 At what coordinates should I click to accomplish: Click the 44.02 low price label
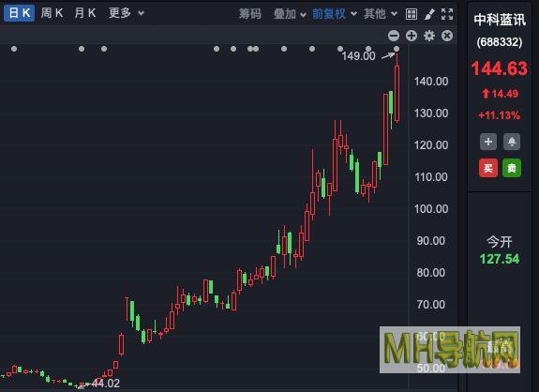(x=106, y=383)
